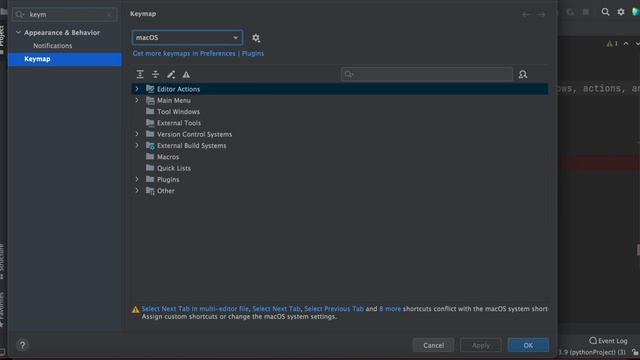Select the Macros row
This screenshot has height=360, width=640.
[340, 157]
